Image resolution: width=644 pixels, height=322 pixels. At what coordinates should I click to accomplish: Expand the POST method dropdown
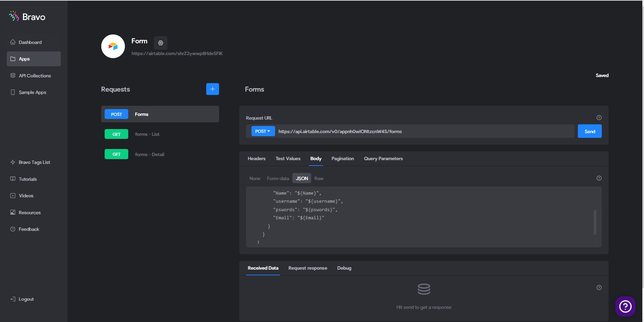(x=263, y=131)
